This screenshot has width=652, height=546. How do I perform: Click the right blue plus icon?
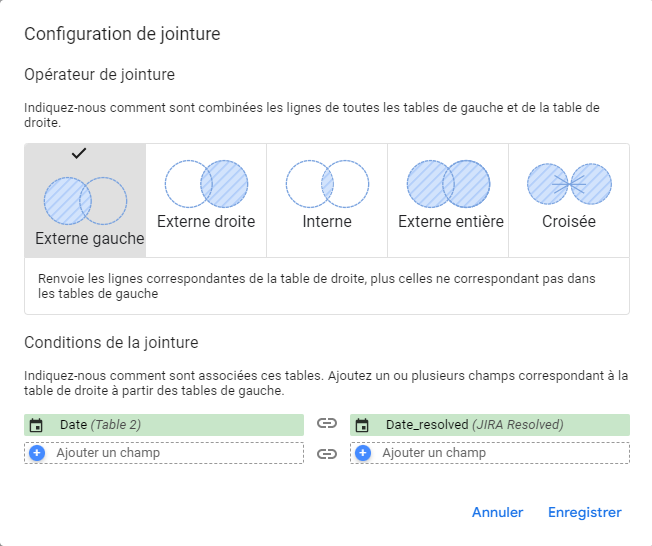363,453
